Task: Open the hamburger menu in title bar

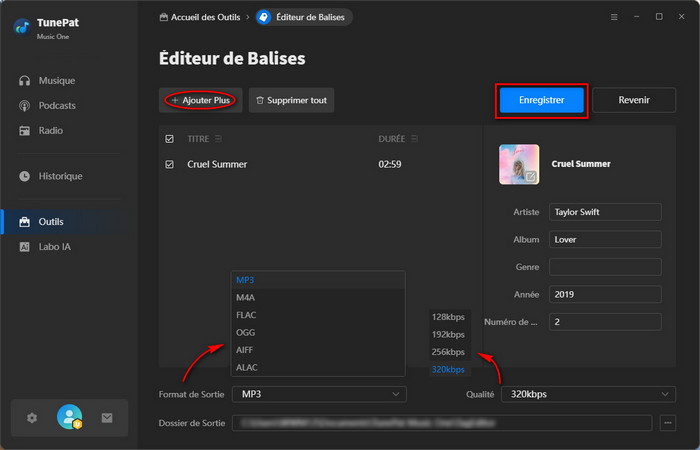Action: point(614,17)
